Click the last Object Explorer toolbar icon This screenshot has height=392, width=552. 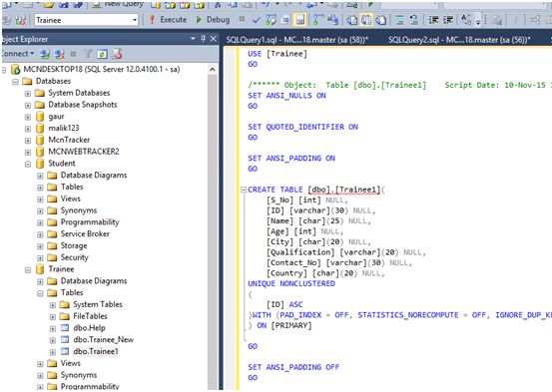click(117, 54)
